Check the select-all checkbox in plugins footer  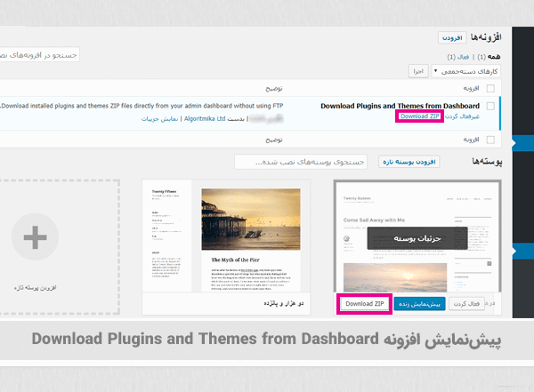490,140
